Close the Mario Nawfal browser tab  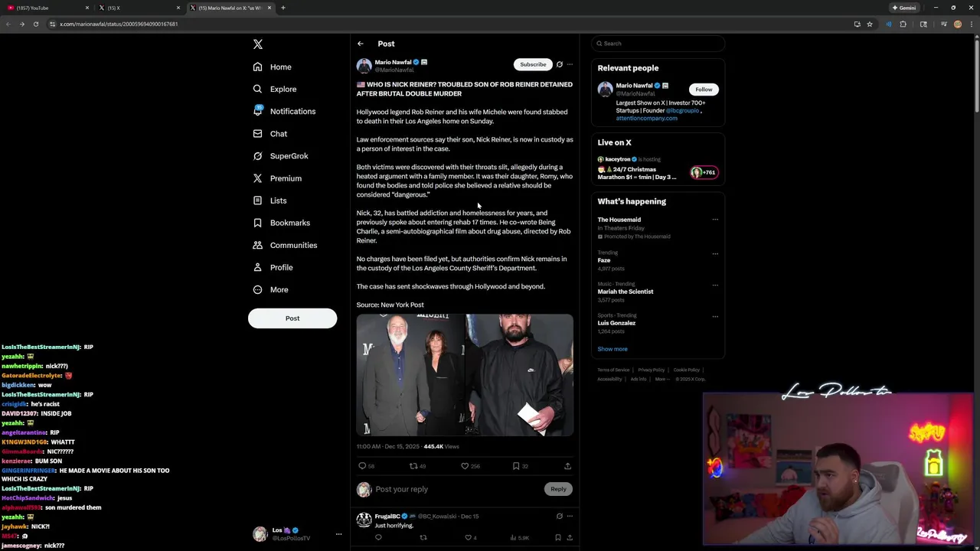click(x=269, y=8)
